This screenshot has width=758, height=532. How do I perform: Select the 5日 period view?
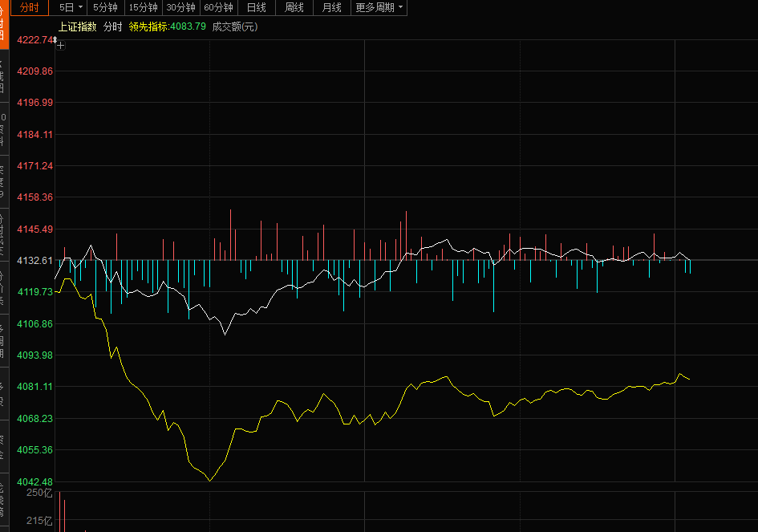point(67,7)
